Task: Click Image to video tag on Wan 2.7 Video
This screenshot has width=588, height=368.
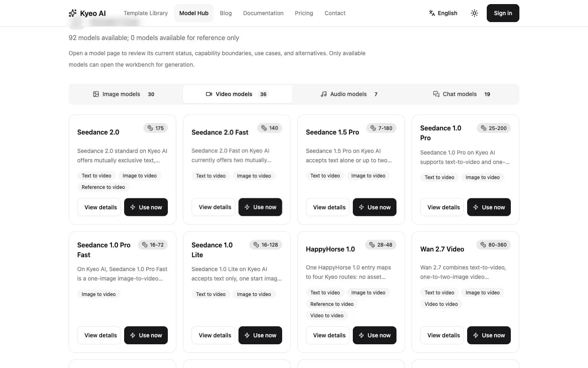Action: pyautogui.click(x=483, y=293)
